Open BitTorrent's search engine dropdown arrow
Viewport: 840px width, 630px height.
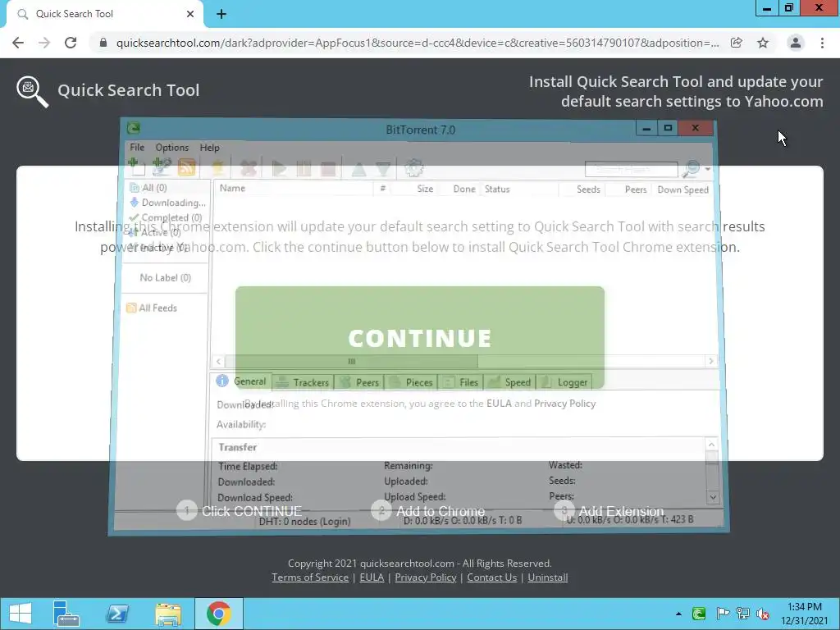[x=708, y=169]
